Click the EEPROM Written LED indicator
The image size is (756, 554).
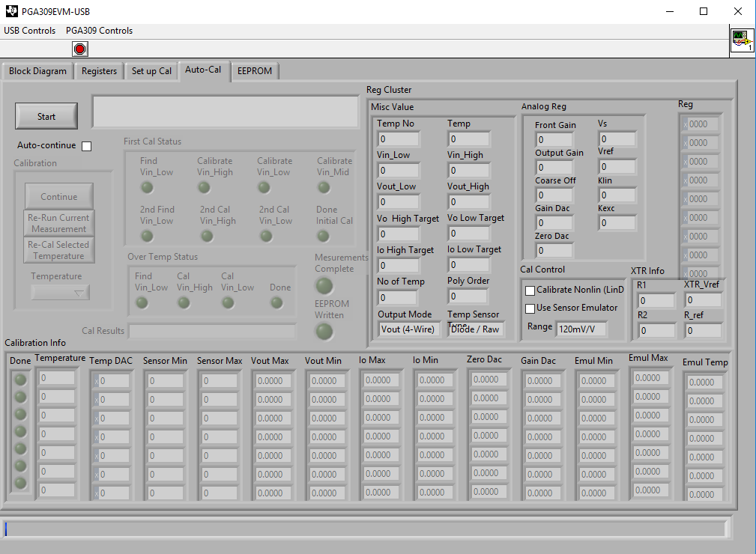[x=324, y=332]
